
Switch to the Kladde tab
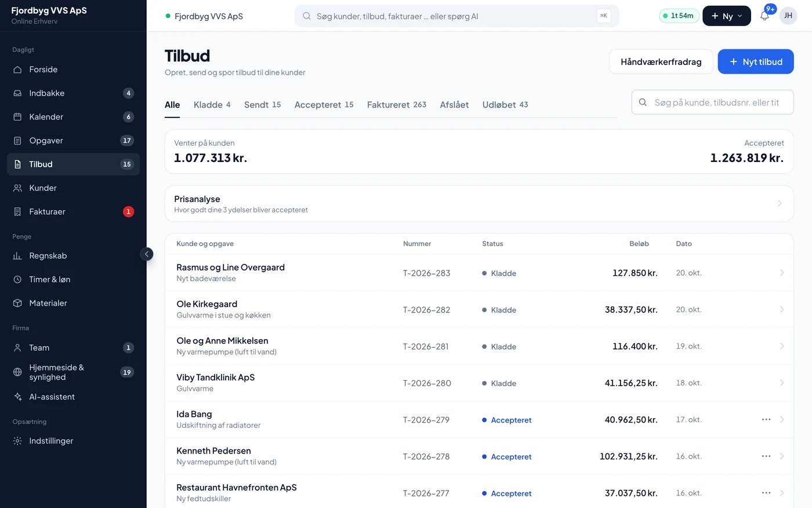(212, 105)
